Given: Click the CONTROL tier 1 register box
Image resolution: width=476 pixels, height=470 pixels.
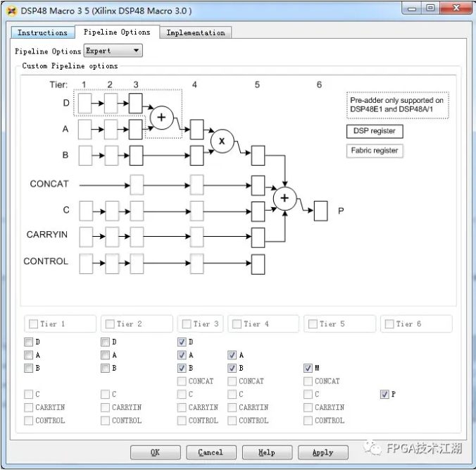Looking at the screenshot, I should point(85,264).
